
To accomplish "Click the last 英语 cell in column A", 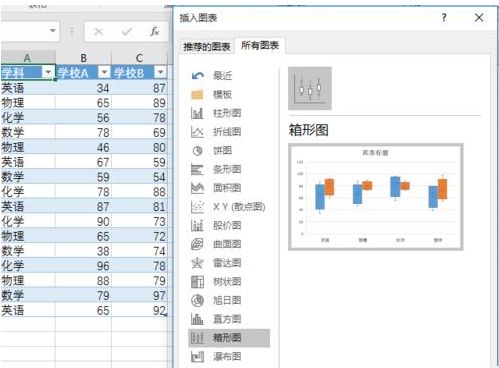I will coord(28,310).
